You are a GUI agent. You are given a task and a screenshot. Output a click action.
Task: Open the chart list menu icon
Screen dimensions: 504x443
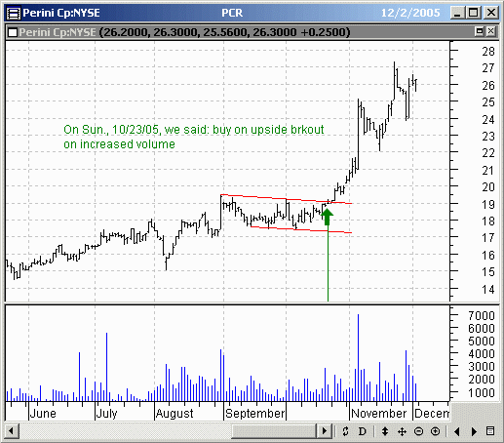pos(490,431)
